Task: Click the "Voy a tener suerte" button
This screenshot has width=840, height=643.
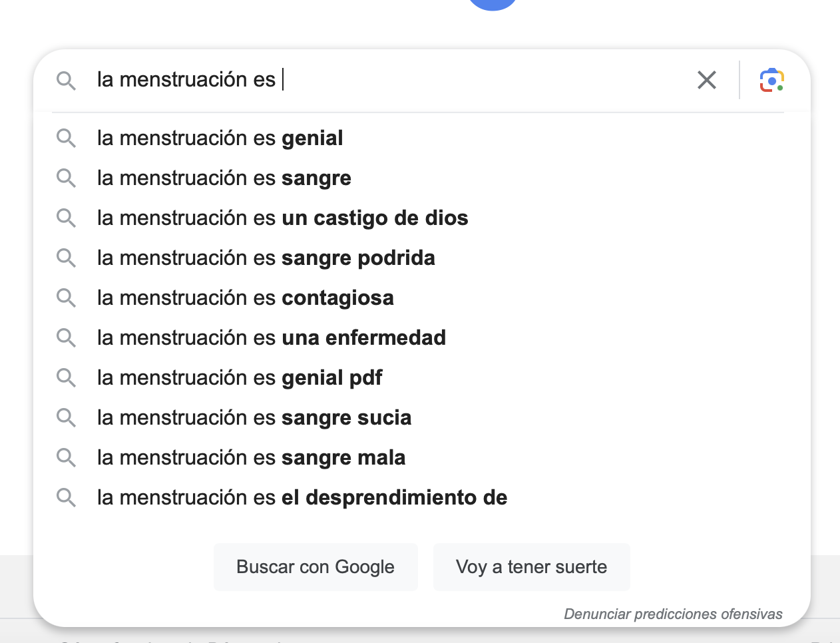Action: (x=531, y=567)
